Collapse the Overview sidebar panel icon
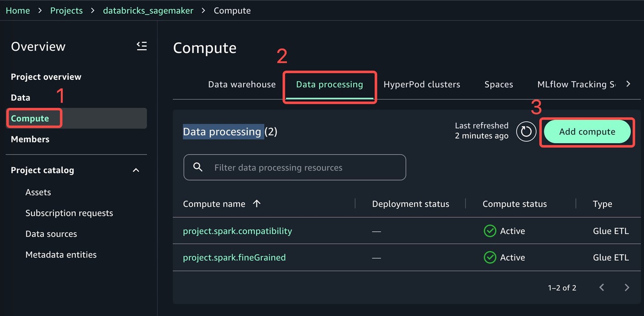The height and width of the screenshot is (316, 644). coord(141,46)
